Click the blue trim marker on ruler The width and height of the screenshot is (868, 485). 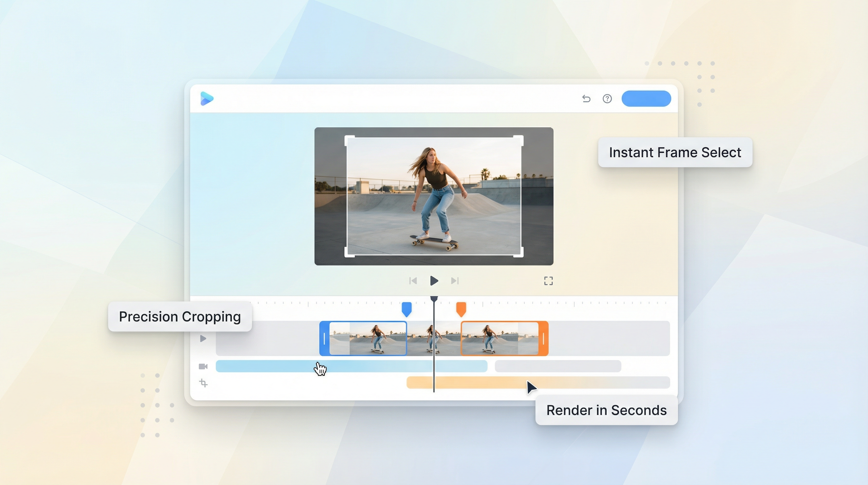pyautogui.click(x=407, y=309)
